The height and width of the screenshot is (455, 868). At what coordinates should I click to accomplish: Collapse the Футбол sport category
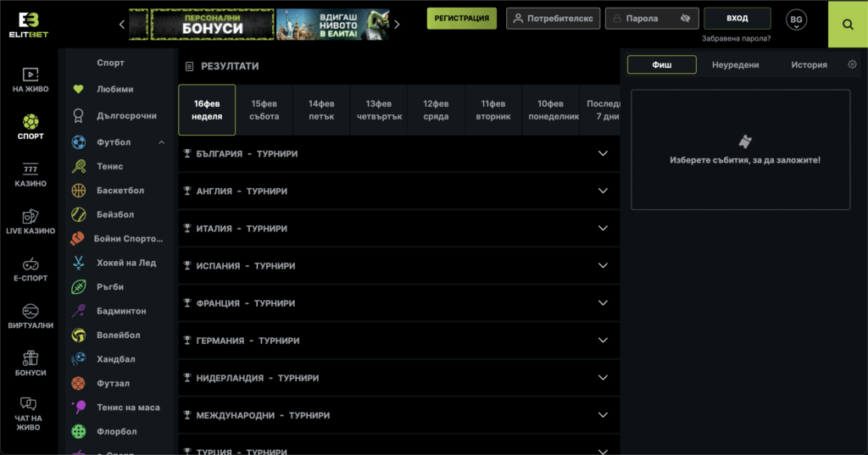pyautogui.click(x=162, y=142)
